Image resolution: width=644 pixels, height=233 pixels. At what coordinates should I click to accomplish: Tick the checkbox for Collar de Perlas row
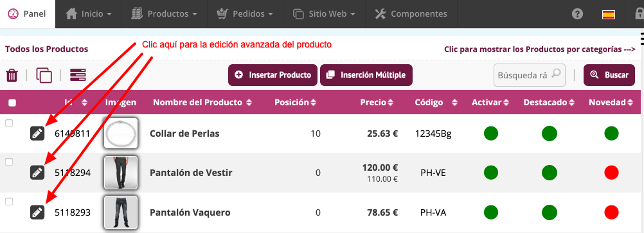[9, 123]
